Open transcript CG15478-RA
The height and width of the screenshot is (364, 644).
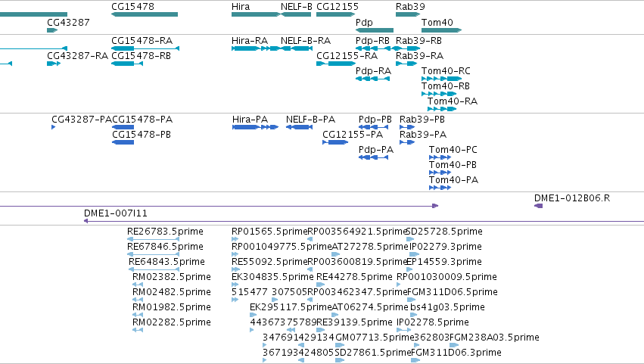click(145, 48)
